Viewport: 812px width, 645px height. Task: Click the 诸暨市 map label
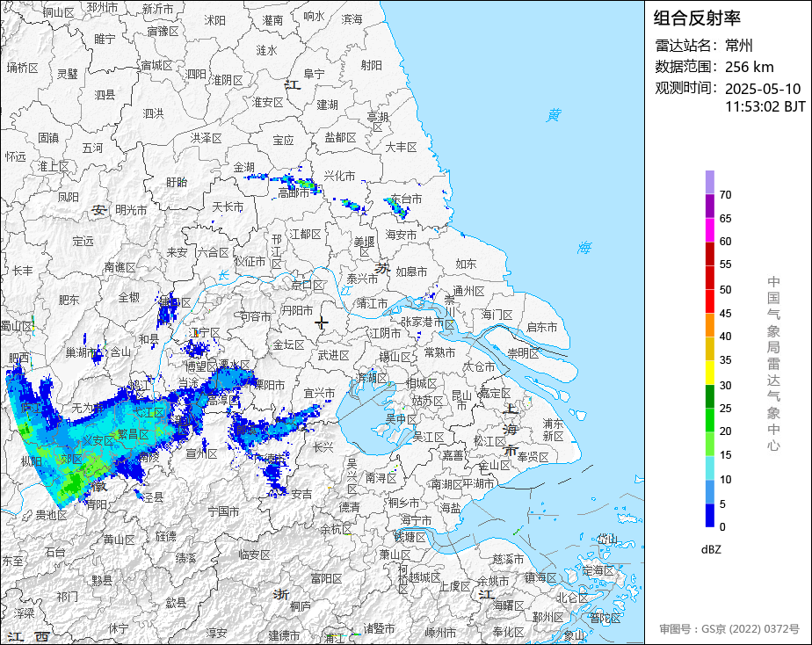pyautogui.click(x=379, y=628)
